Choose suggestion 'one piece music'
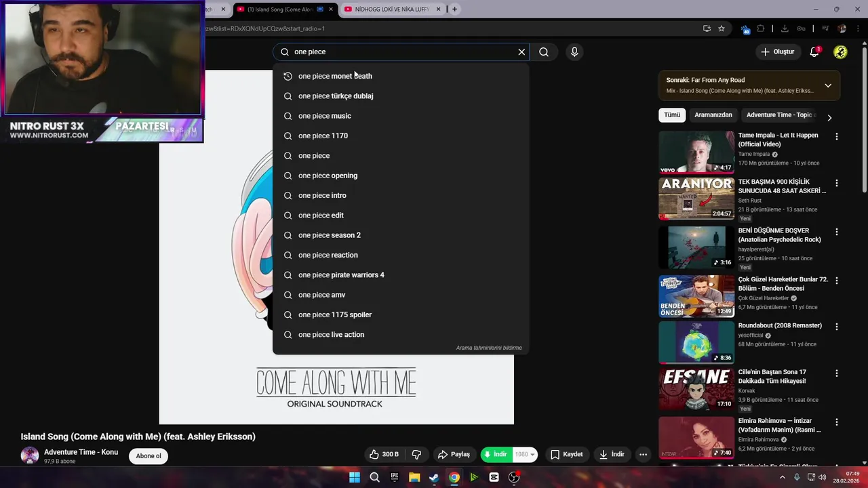The height and width of the screenshot is (488, 868). [401, 116]
